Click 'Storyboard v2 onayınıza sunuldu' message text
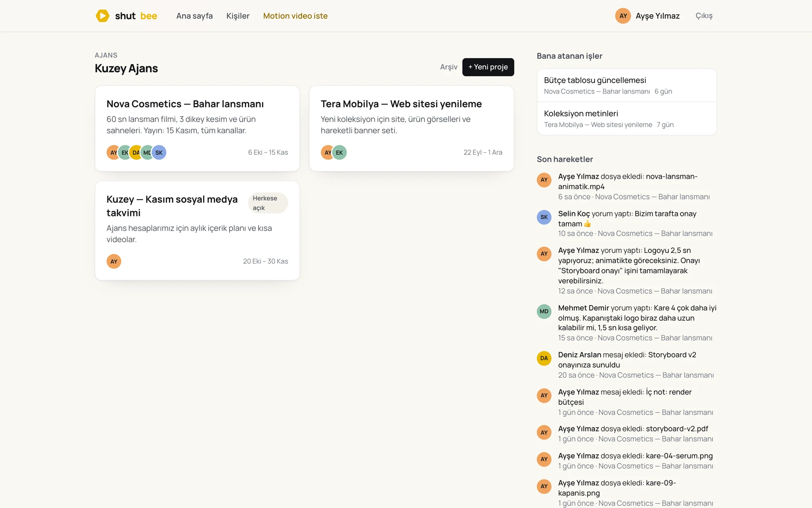Viewport: 812px width, 508px height. tap(627, 360)
